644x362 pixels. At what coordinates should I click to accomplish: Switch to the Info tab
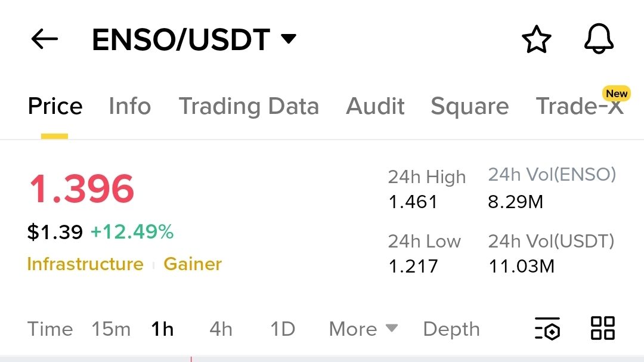point(129,107)
